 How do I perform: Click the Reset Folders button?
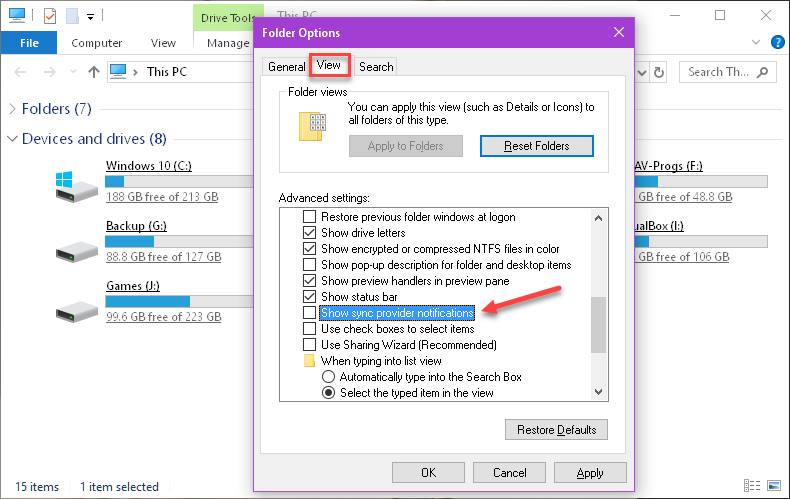click(537, 146)
